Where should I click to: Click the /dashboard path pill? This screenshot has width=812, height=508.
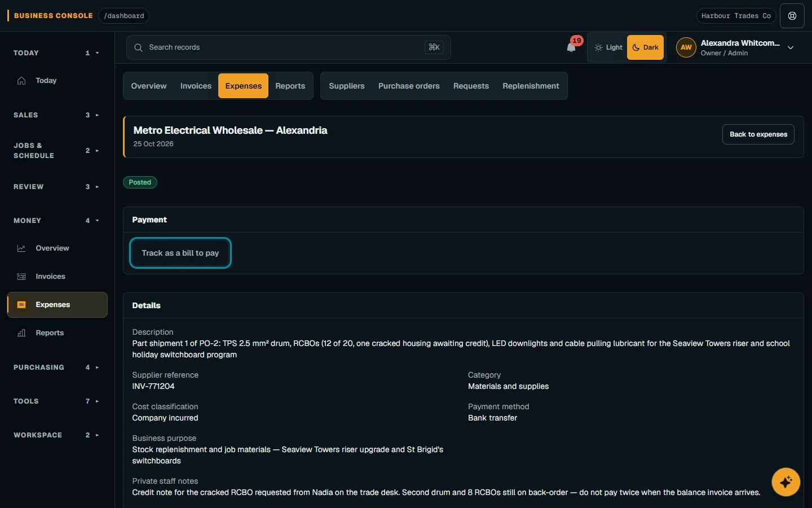123,16
